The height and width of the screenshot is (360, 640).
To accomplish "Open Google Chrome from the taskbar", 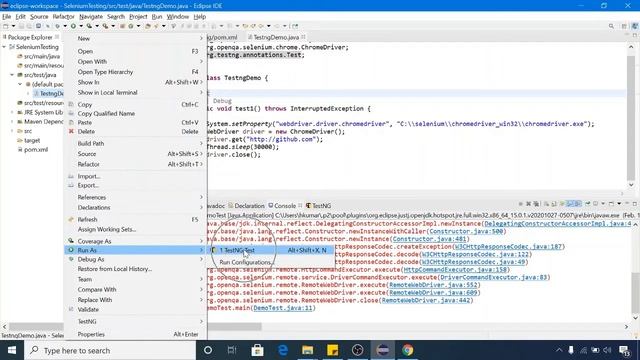I will pos(407,350).
